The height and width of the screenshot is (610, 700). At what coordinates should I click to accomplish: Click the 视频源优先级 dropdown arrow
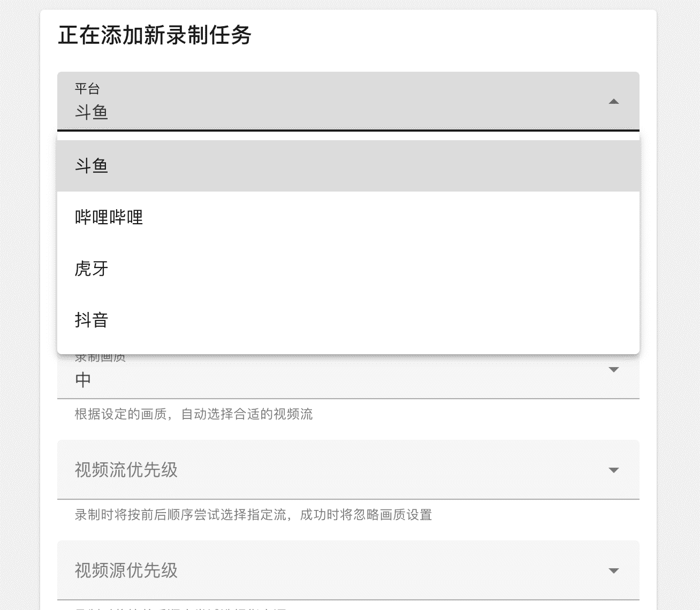point(614,571)
